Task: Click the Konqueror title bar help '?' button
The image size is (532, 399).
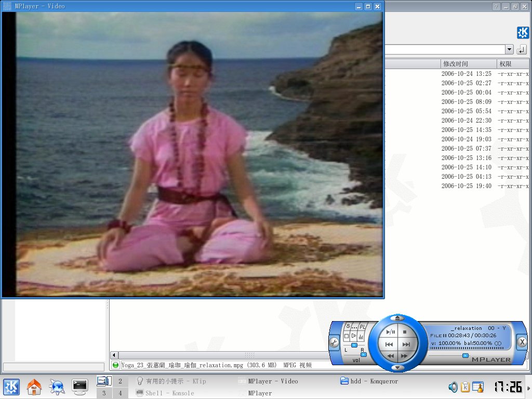Action: pyautogui.click(x=496, y=6)
